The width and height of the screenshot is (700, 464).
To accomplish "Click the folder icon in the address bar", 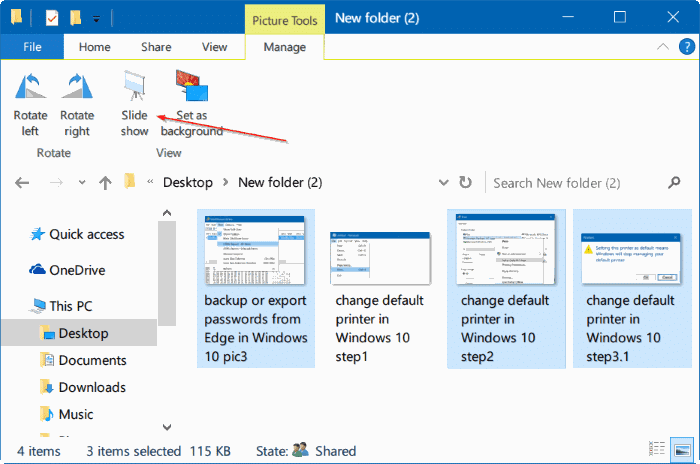I will (129, 181).
